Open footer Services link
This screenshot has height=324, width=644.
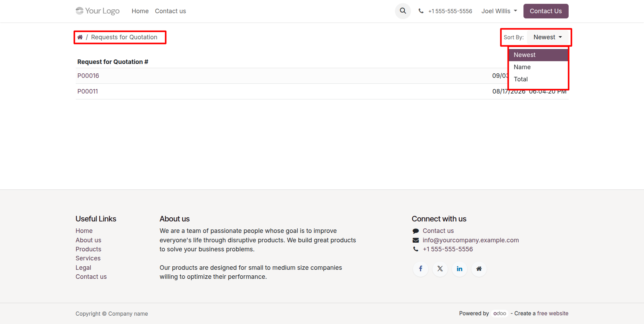[x=88, y=258]
